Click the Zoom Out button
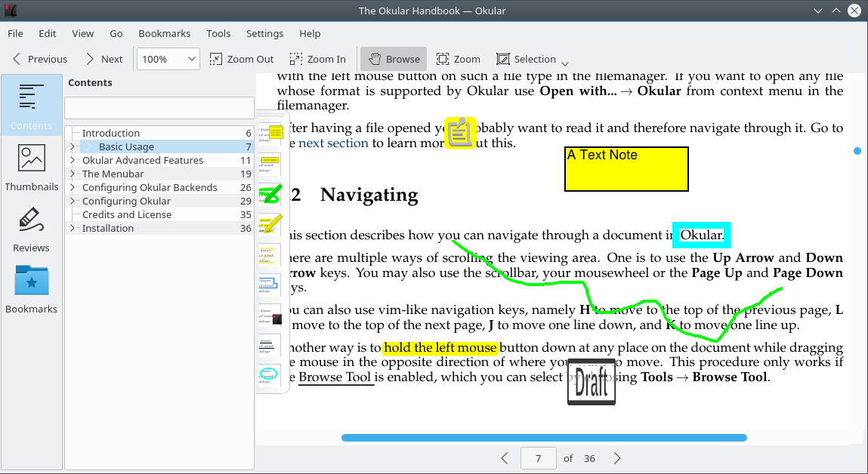The image size is (868, 474). 242,59
